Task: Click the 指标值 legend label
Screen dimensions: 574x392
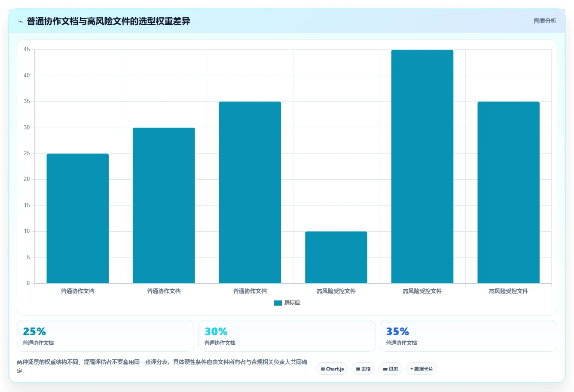Action: tap(292, 303)
